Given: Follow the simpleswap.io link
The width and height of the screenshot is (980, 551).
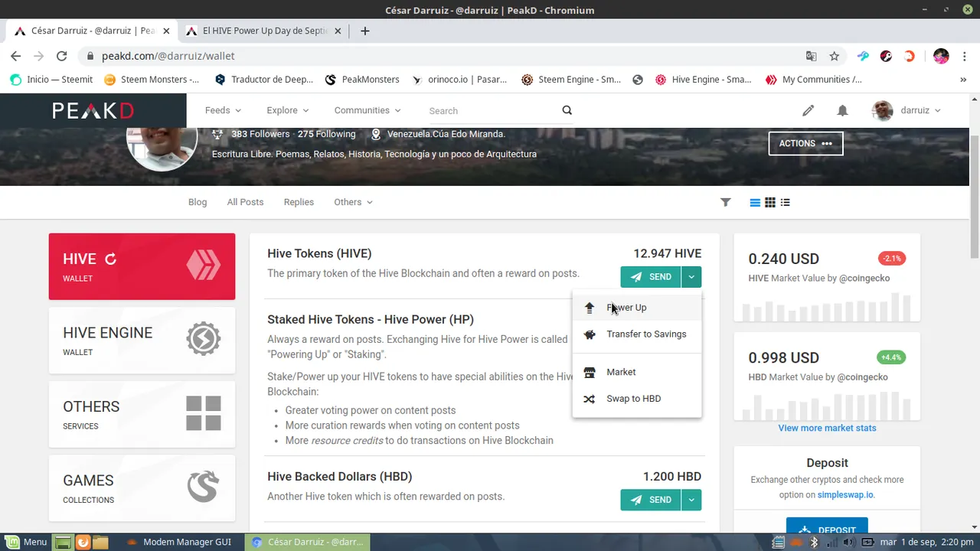Looking at the screenshot, I should [x=845, y=495].
